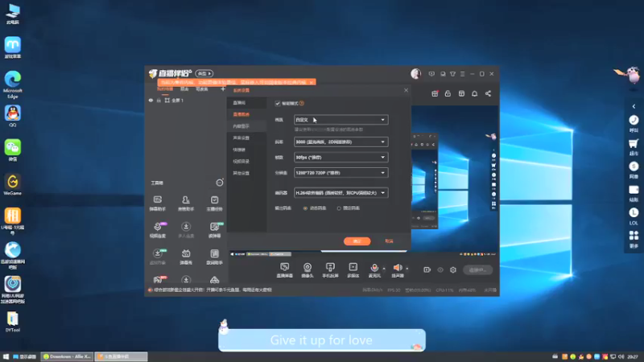The image size is (644, 362).
Task: Open the picture quality preset dropdown
Action: coord(341,120)
